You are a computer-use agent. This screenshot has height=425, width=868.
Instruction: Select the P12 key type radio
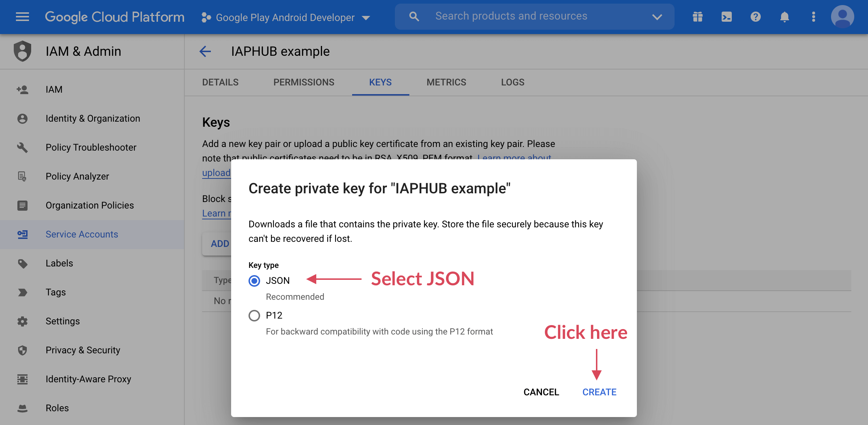pyautogui.click(x=254, y=315)
